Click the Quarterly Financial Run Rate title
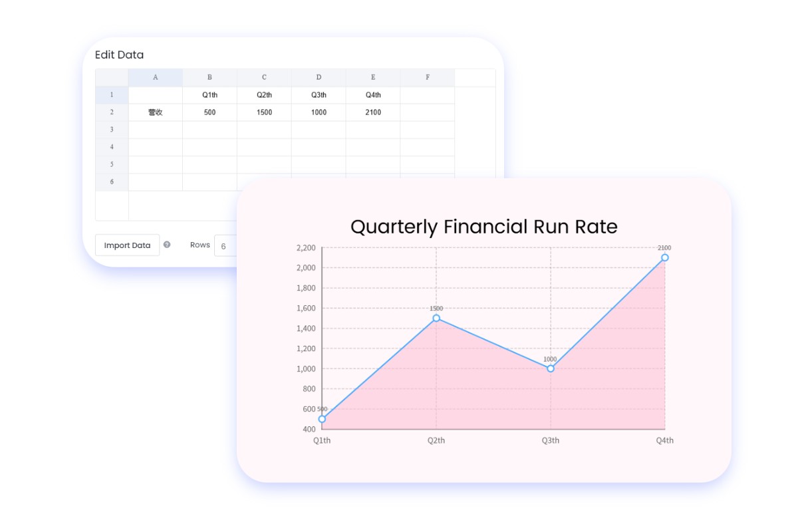 [x=483, y=227]
